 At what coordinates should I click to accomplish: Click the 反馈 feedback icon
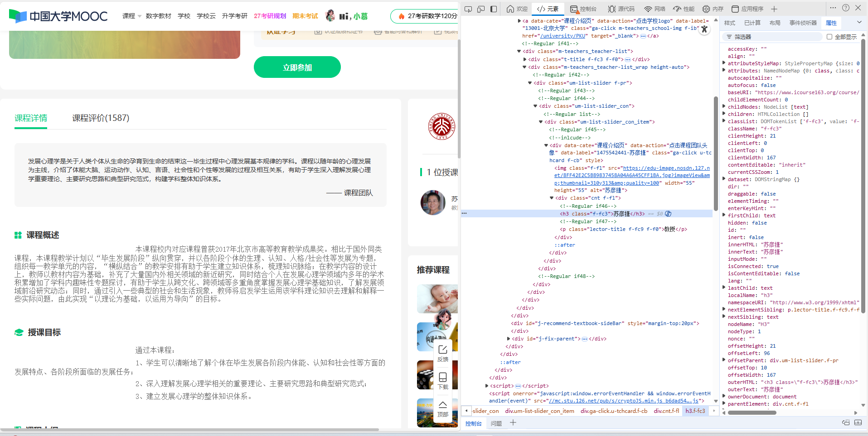point(443,353)
